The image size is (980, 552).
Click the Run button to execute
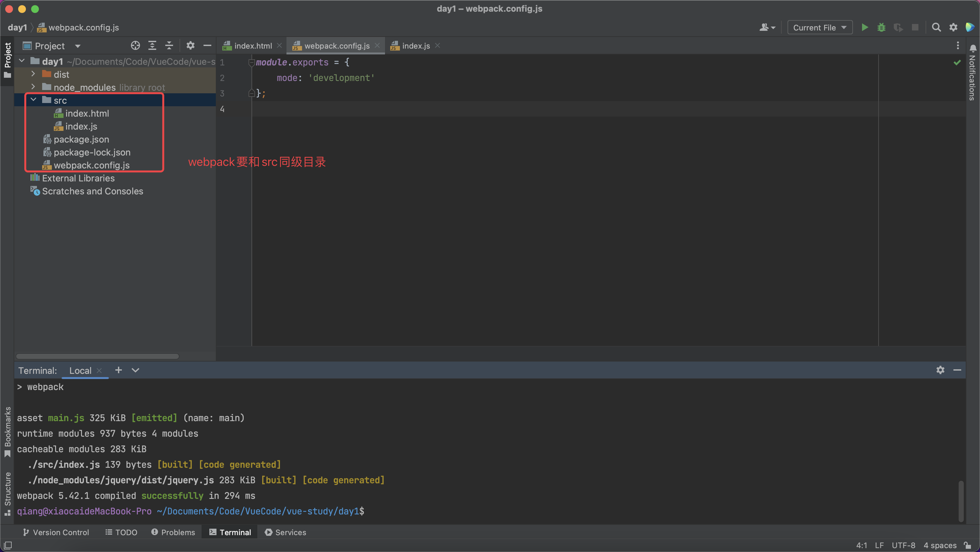[x=864, y=28]
